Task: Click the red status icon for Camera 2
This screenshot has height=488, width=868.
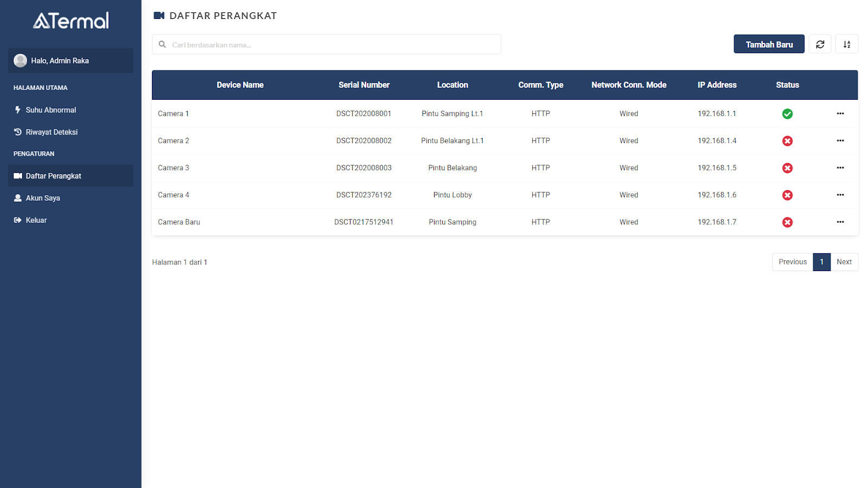Action: 787,141
